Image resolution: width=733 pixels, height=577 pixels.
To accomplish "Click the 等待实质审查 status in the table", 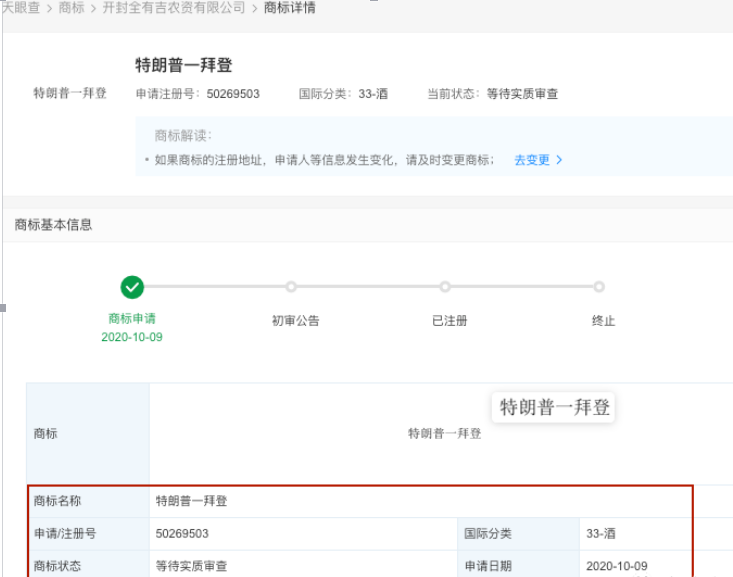I will pos(191,566).
